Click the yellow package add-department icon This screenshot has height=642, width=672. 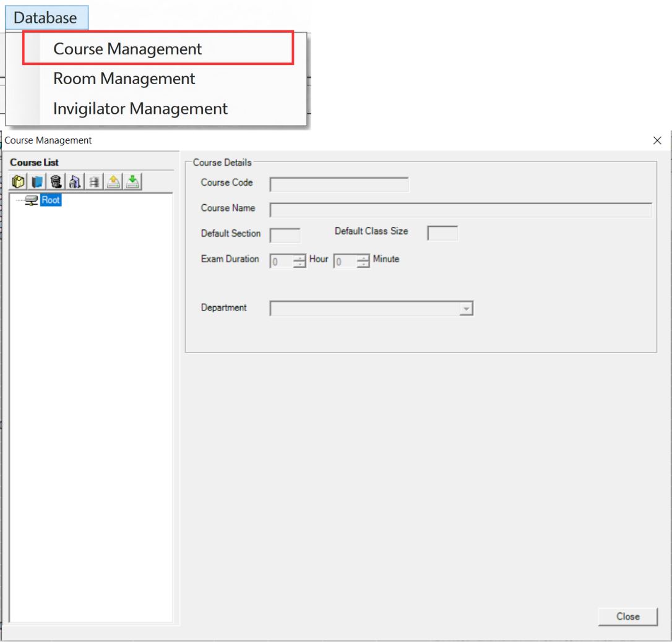[x=19, y=182]
